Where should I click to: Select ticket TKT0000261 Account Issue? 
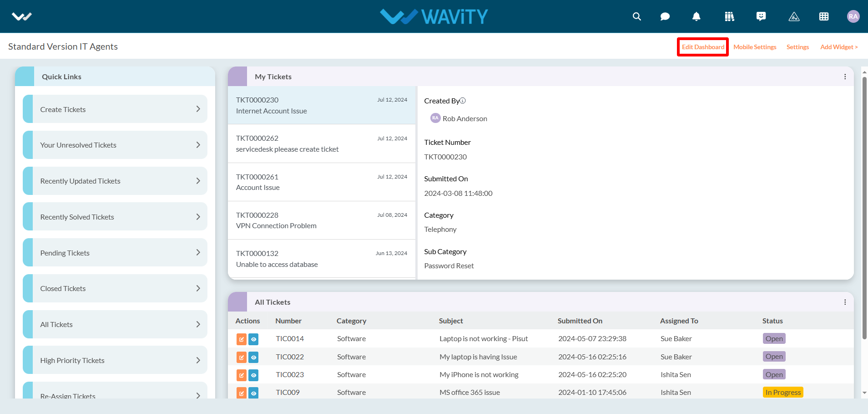pos(322,182)
